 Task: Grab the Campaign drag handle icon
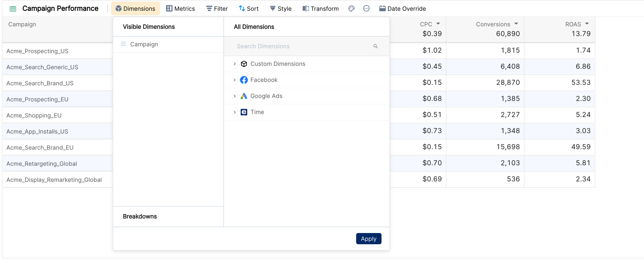coord(123,44)
